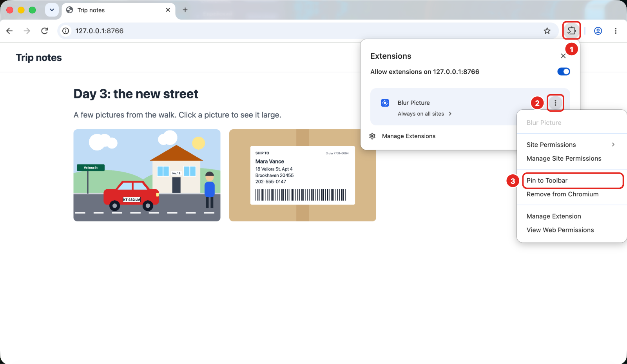Expand 'Always on all sites' access options
This screenshot has width=627, height=364.
point(425,114)
